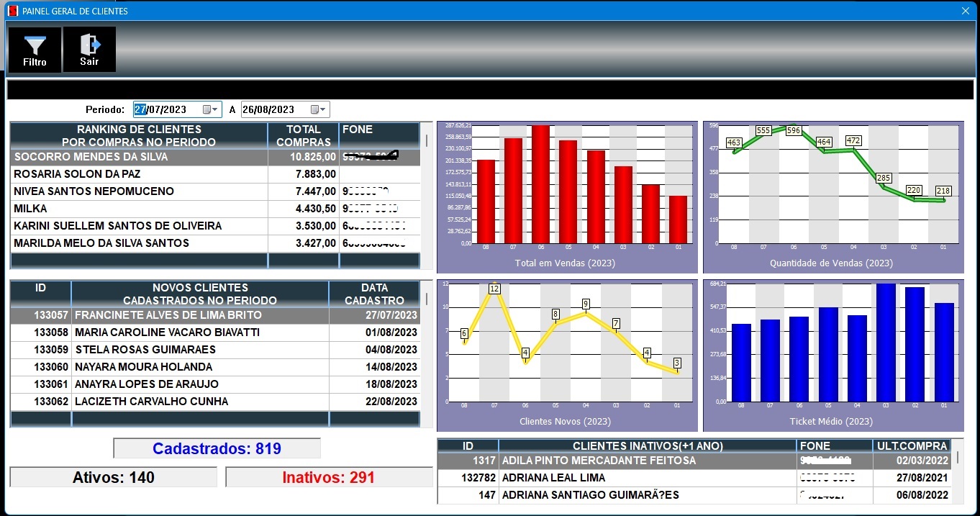Click the Ativos: 140 counter

(x=114, y=477)
